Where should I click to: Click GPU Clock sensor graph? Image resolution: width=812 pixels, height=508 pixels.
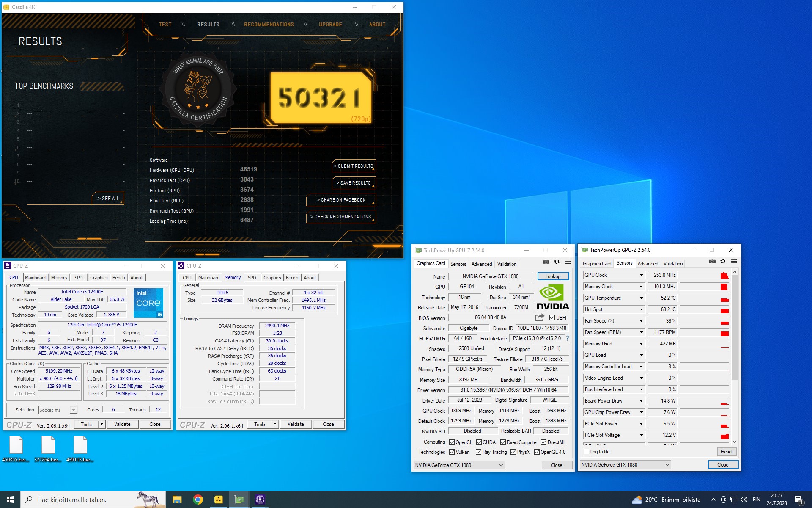(704, 275)
